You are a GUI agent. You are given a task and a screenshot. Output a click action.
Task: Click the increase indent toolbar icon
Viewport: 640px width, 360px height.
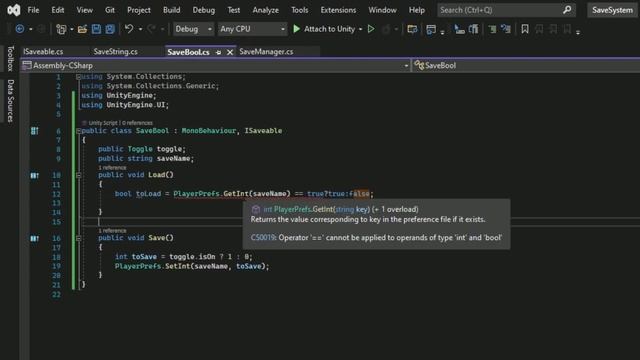(506, 29)
